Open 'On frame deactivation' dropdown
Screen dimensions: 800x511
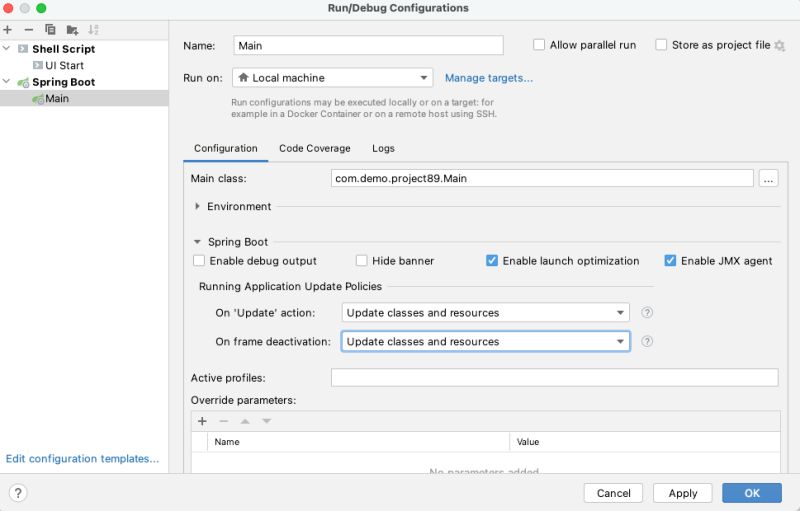click(x=485, y=341)
